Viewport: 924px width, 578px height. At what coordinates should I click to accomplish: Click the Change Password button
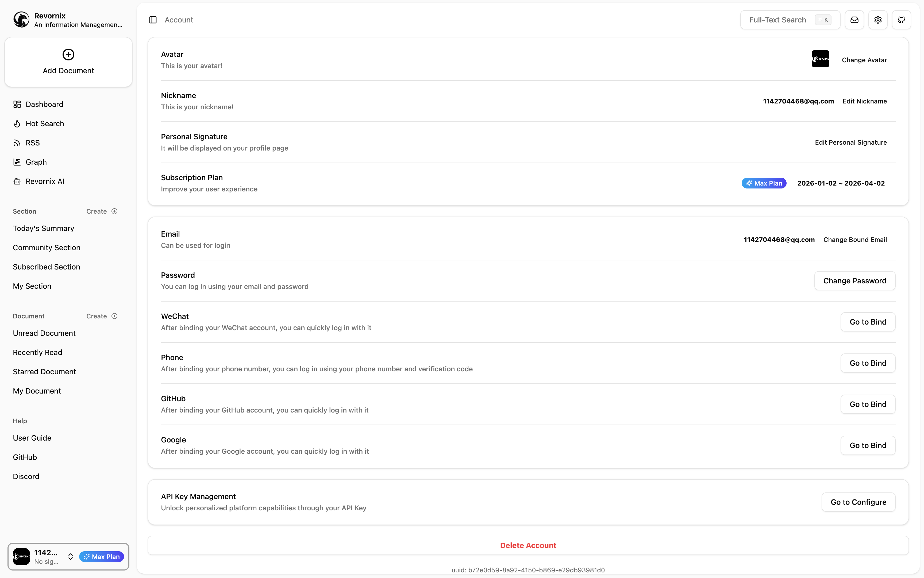(x=855, y=281)
